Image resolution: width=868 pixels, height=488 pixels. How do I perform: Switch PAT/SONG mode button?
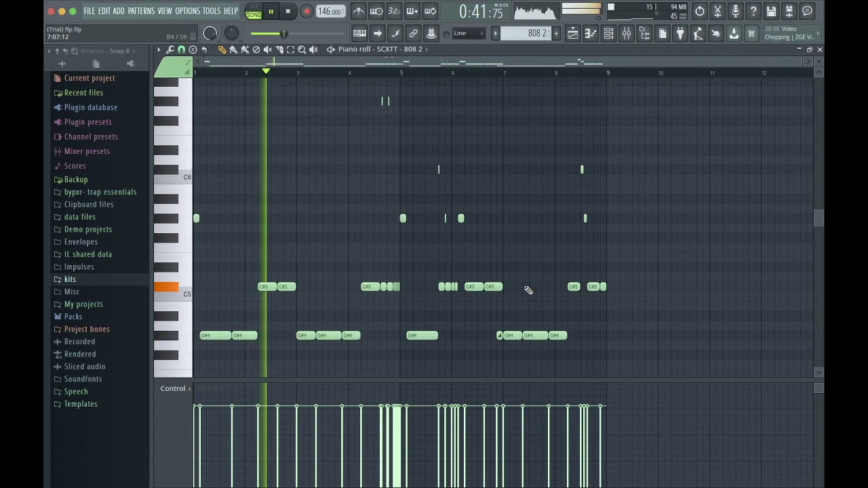click(254, 12)
